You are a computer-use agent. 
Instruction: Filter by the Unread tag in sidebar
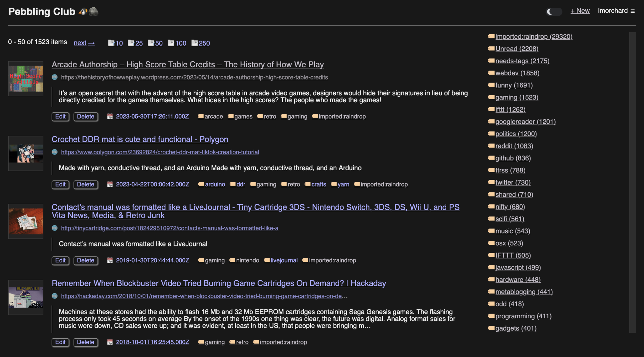tap(517, 49)
